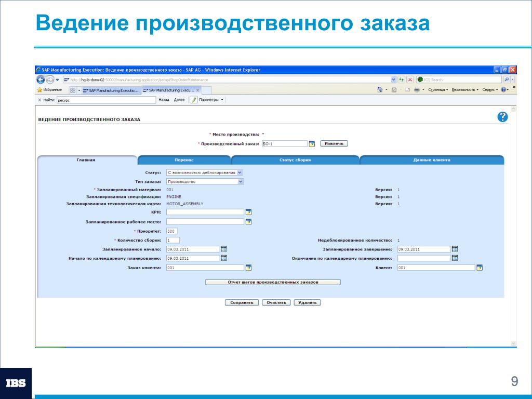Viewport: 532px width, 399px height.
Task: Open the Quick Tabs grid icon
Action: pyautogui.click(x=73, y=90)
